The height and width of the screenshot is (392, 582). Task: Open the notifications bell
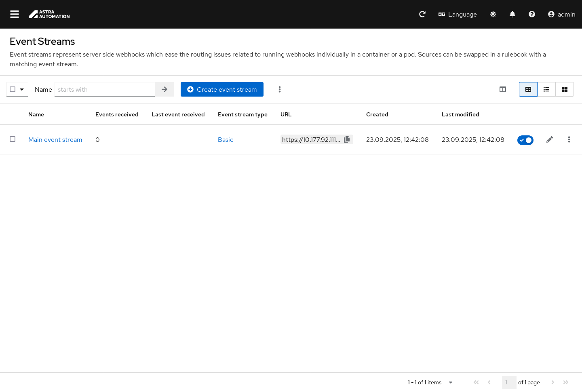(x=512, y=14)
